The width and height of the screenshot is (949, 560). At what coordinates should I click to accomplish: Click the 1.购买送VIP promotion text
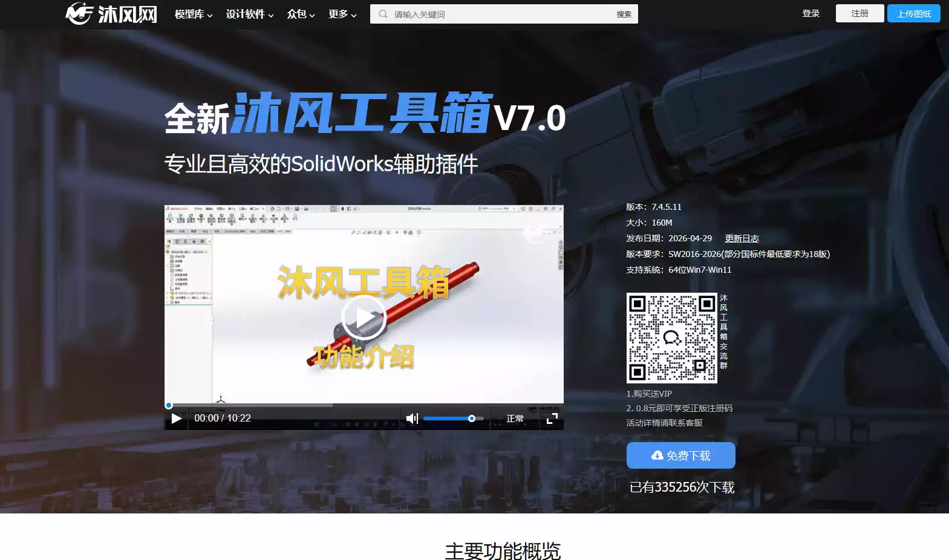(x=649, y=394)
